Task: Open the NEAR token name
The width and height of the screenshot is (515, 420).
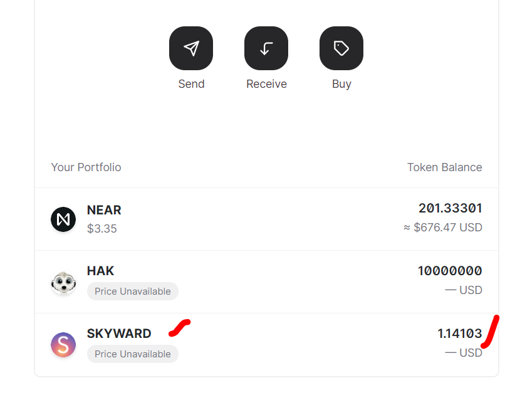Action: pyautogui.click(x=104, y=210)
